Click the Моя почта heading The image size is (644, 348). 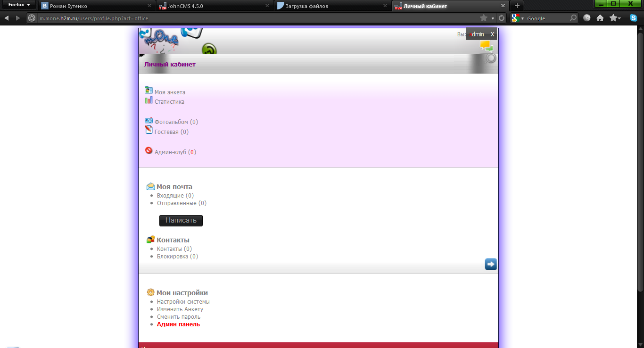(x=174, y=187)
